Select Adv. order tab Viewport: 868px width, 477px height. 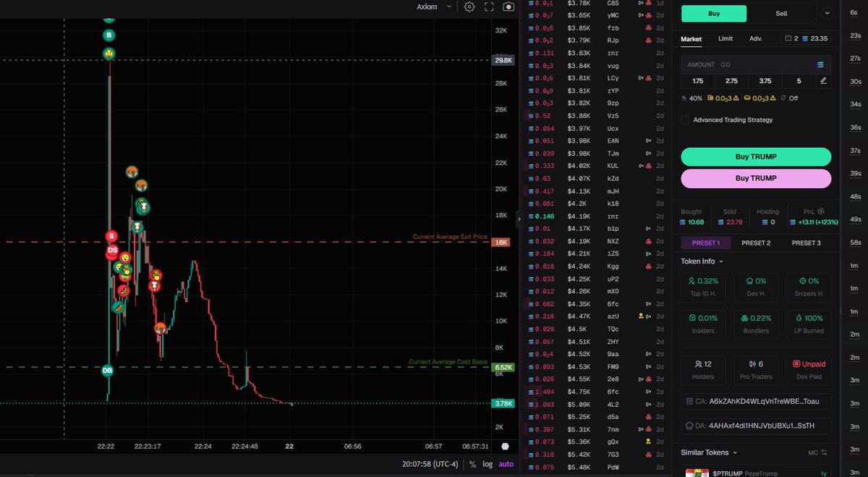tap(756, 38)
